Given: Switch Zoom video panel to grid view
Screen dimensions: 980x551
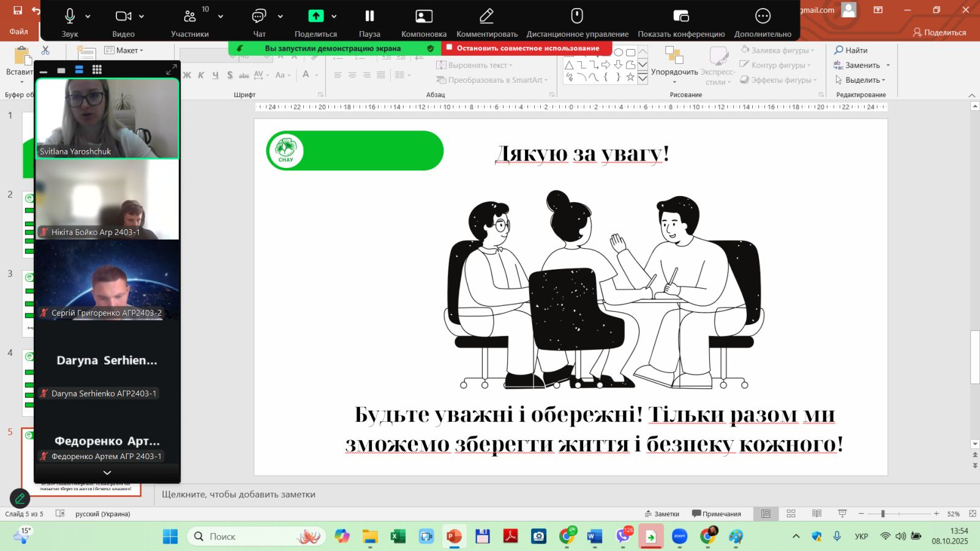Looking at the screenshot, I should 97,70.
